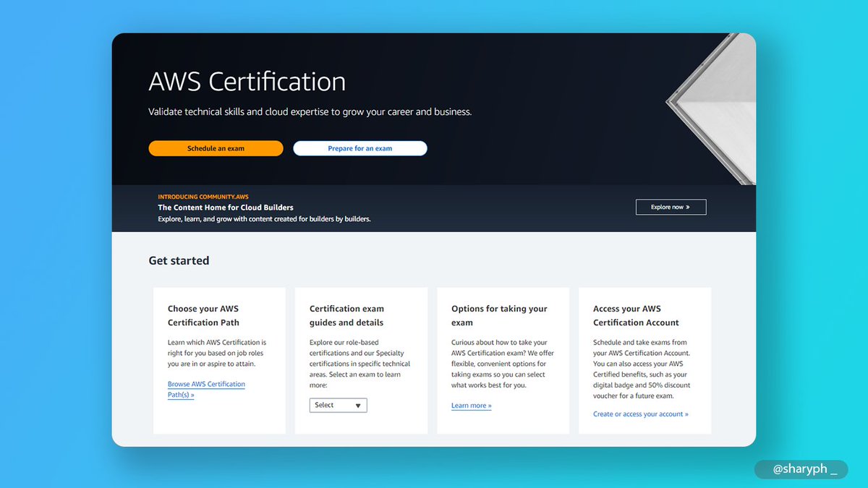Click paragraph starting Learn which AWS Certification
This screenshot has height=488, width=868.
coord(217,354)
